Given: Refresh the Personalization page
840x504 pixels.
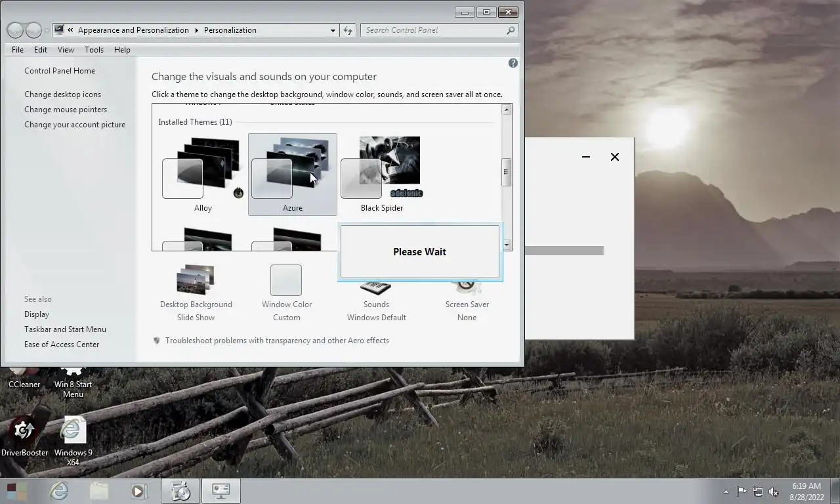Looking at the screenshot, I should [348, 30].
